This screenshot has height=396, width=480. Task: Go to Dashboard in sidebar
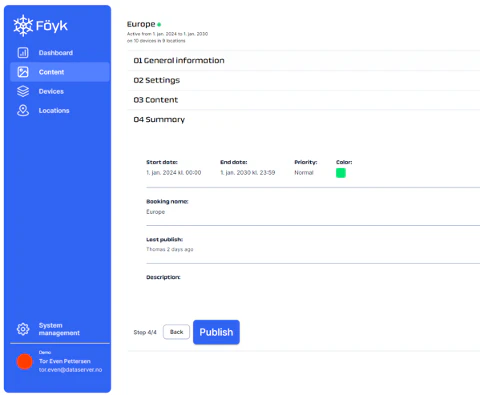[56, 53]
